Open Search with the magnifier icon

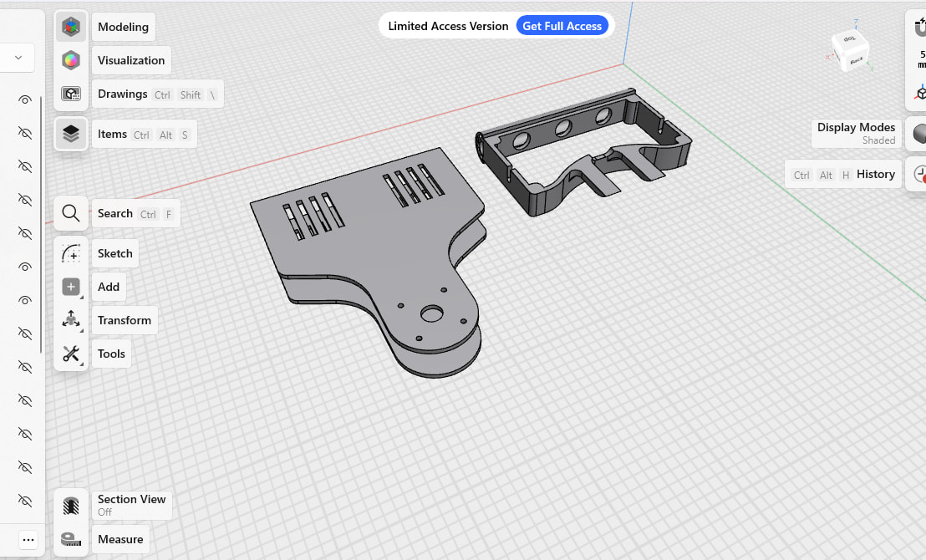71,213
